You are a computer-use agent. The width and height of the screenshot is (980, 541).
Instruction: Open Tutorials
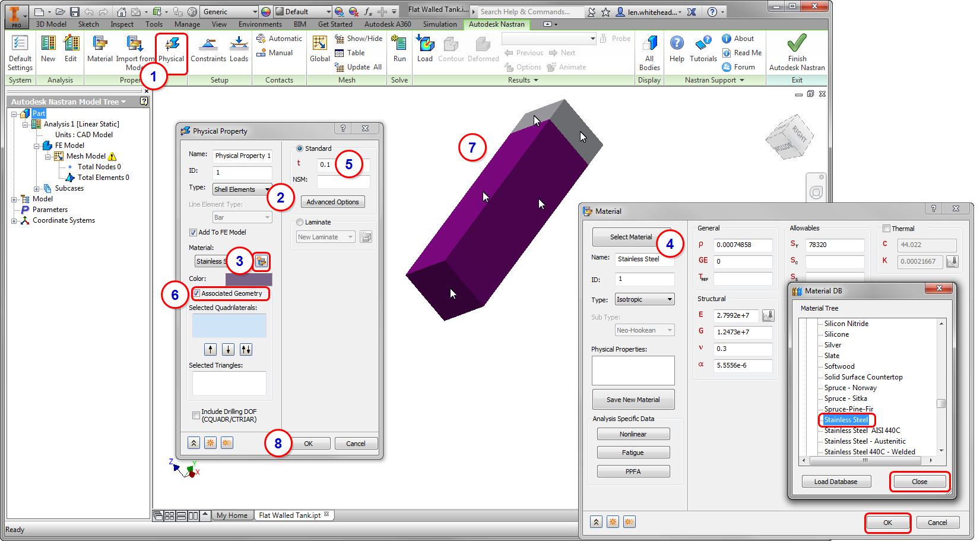[703, 49]
